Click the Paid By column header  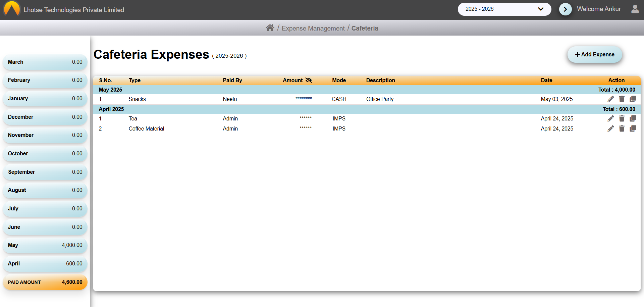coord(232,81)
